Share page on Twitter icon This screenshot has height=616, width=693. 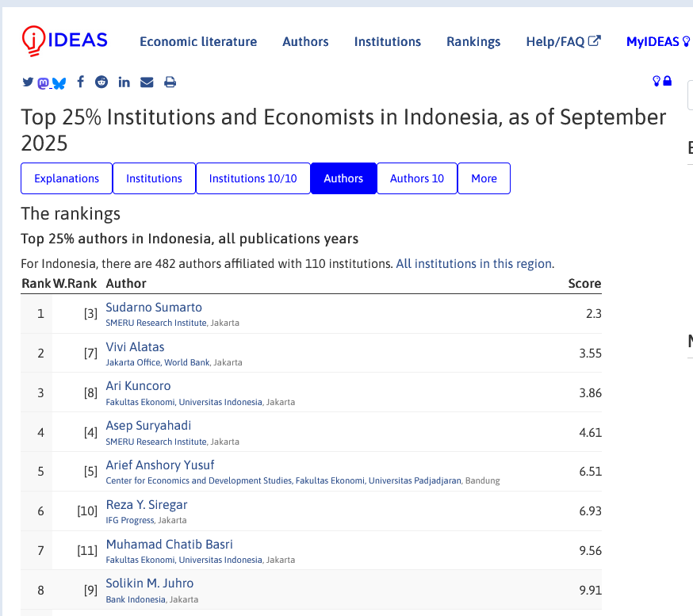click(x=28, y=82)
